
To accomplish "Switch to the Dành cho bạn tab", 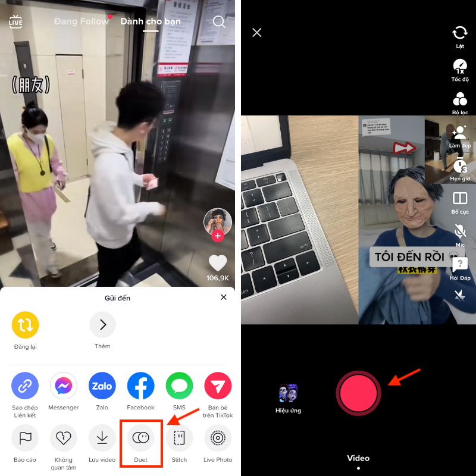I will 151,21.
